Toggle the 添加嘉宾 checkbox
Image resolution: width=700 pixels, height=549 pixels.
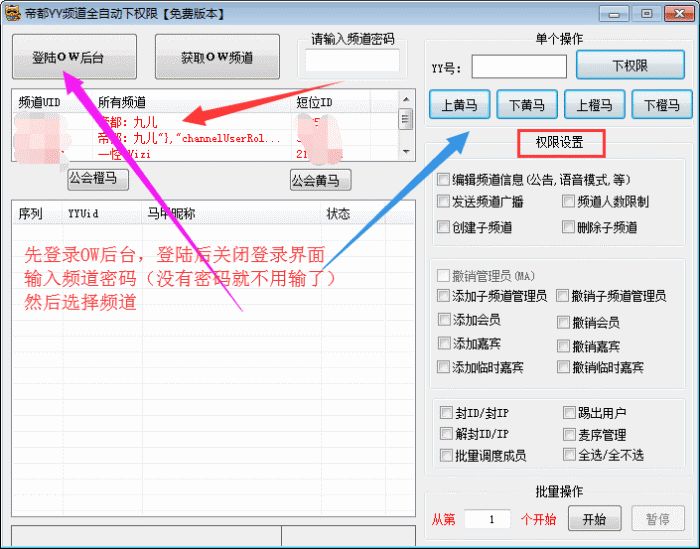[x=444, y=343]
